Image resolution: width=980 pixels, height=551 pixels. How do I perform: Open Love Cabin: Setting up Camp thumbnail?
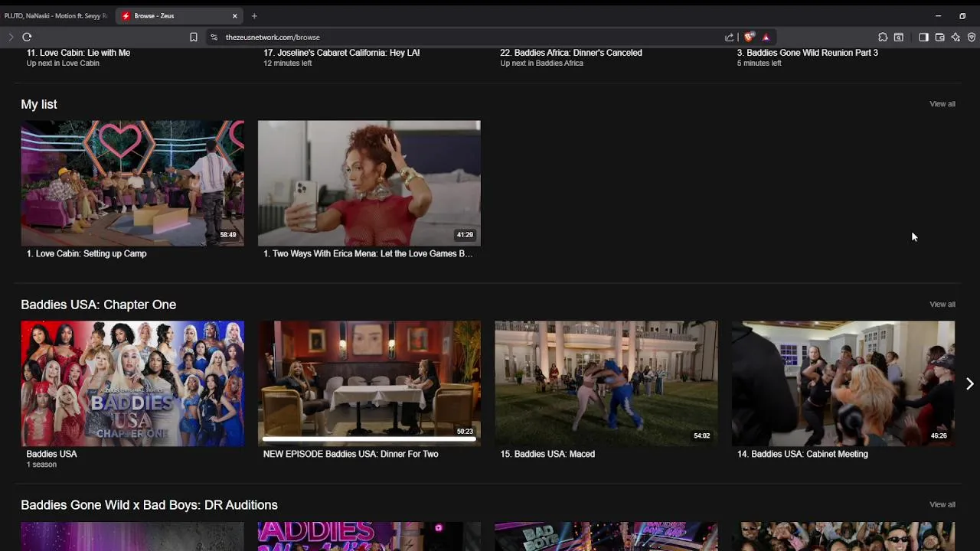pyautogui.click(x=132, y=183)
